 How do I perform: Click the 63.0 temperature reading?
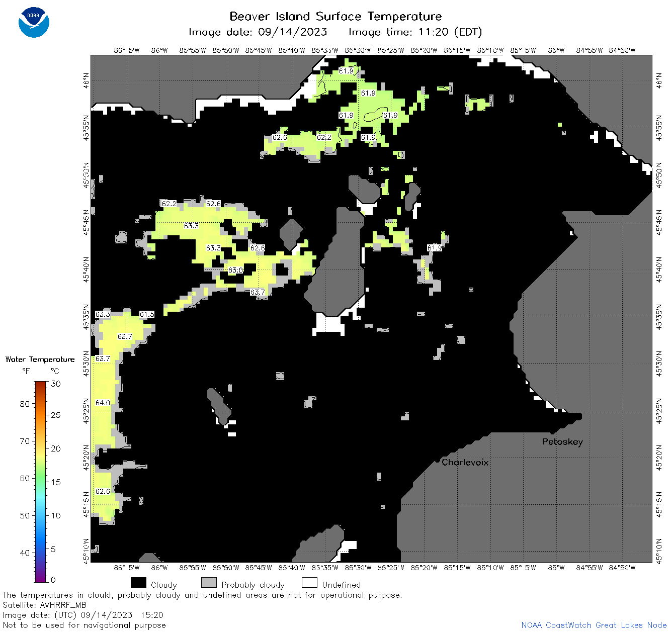(x=235, y=270)
